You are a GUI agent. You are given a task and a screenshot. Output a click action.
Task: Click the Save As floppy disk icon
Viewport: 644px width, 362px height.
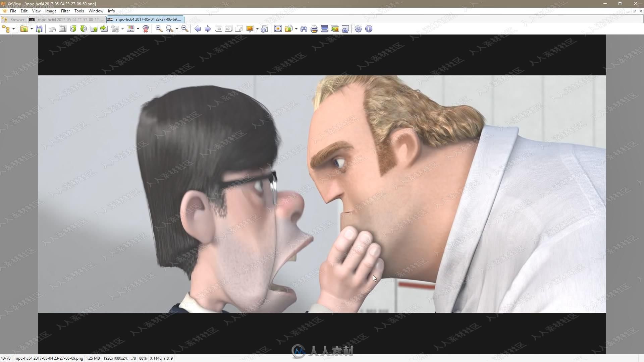pyautogui.click(x=39, y=29)
